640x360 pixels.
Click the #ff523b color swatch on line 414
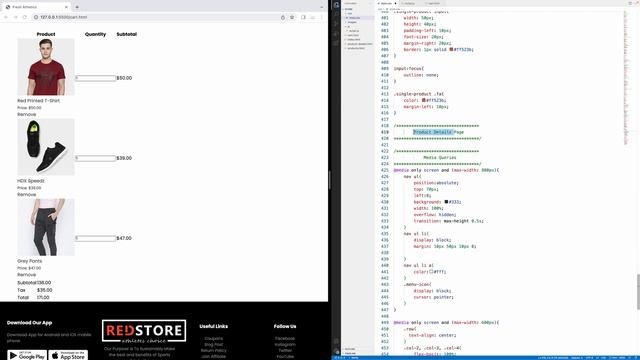pos(424,100)
